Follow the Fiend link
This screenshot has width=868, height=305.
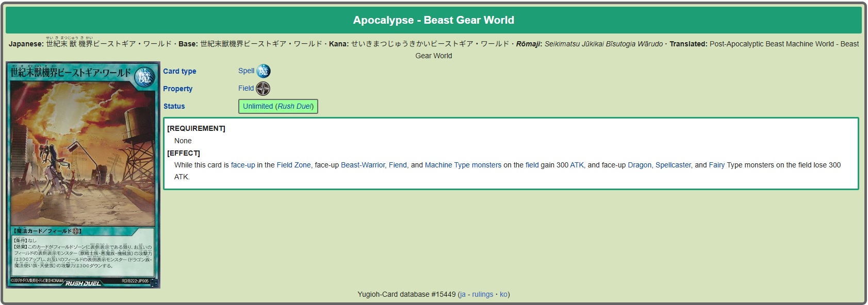pos(398,165)
